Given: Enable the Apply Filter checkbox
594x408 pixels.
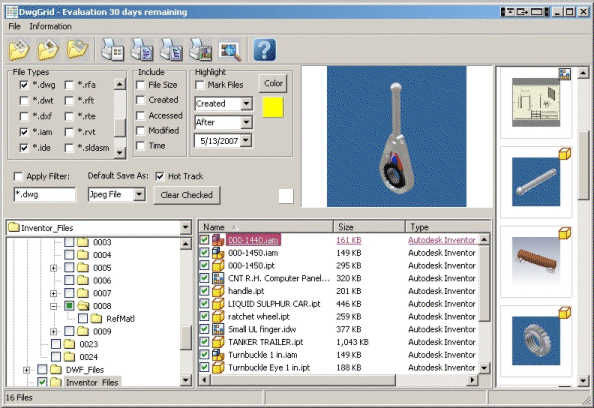Looking at the screenshot, I should pos(18,177).
